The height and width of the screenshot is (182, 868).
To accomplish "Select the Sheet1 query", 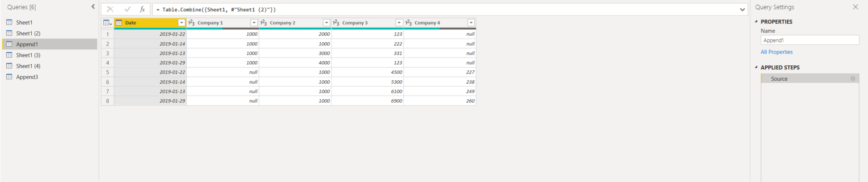I will coord(49,22).
